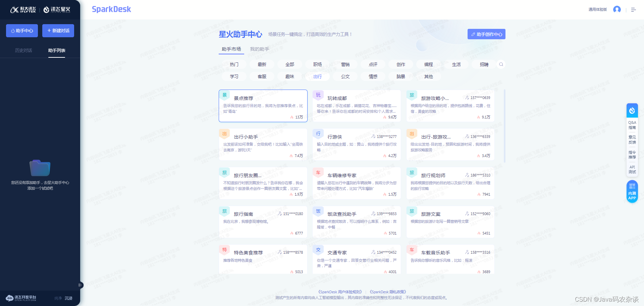Switch theme to 纯净 mode
This screenshot has width=644, height=306.
58,298
